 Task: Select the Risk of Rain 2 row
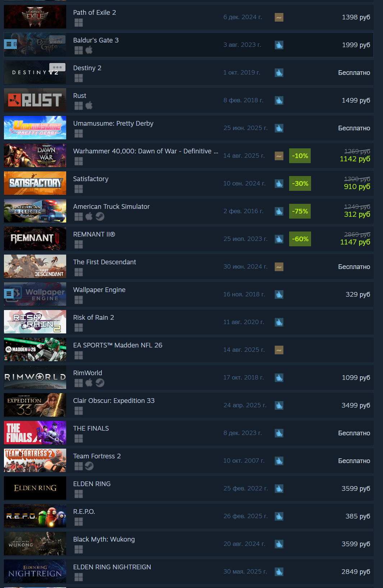pos(188,322)
